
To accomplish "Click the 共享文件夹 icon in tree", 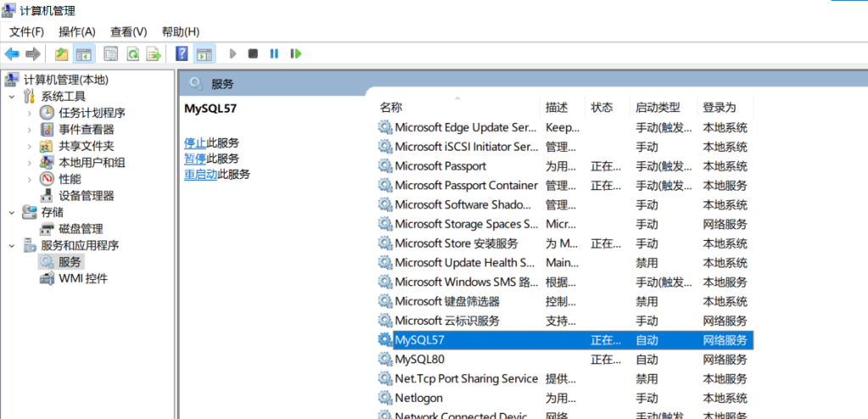I will (47, 147).
